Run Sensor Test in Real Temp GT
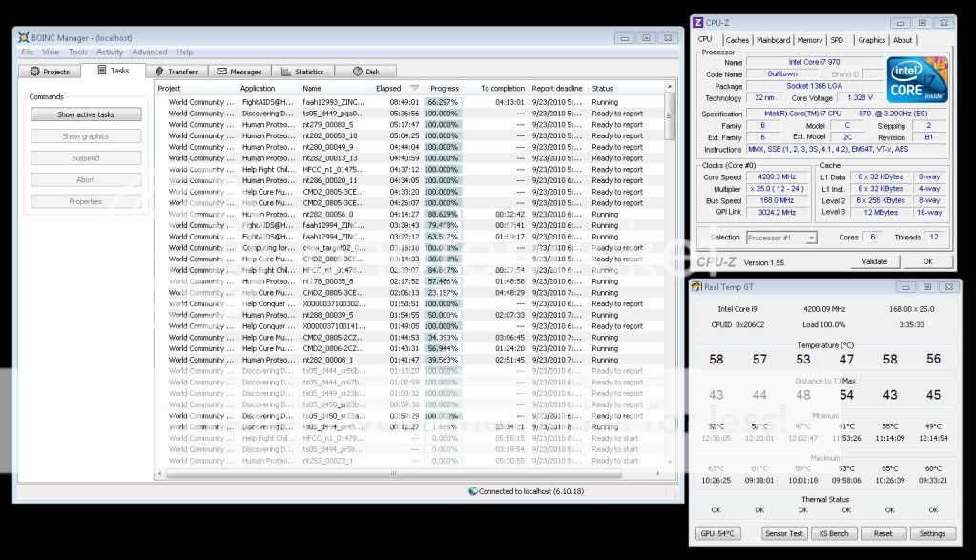 tap(783, 534)
